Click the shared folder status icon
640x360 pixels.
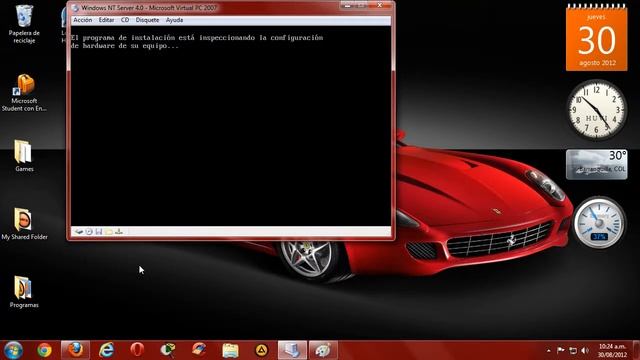pyautogui.click(x=109, y=231)
